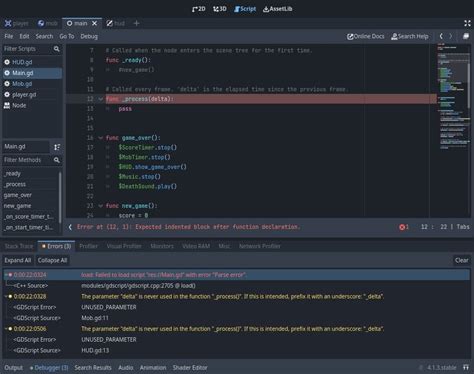Fold the new_game function at line 23
The height and width of the screenshot is (374, 474).
click(100, 206)
